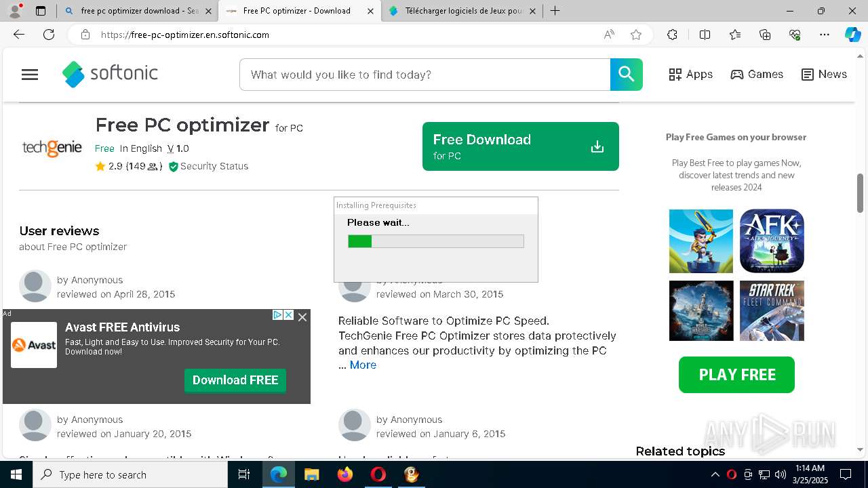
Task: Open the Favorites list icon
Action: (x=735, y=35)
